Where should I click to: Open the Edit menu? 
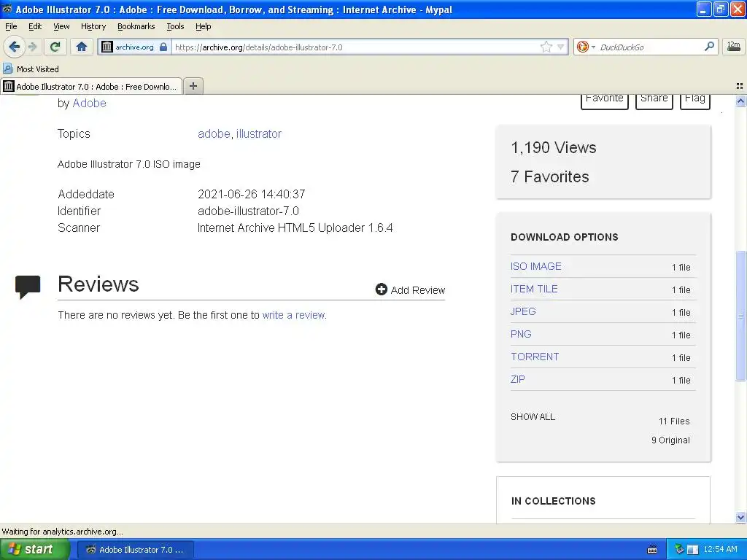35,26
